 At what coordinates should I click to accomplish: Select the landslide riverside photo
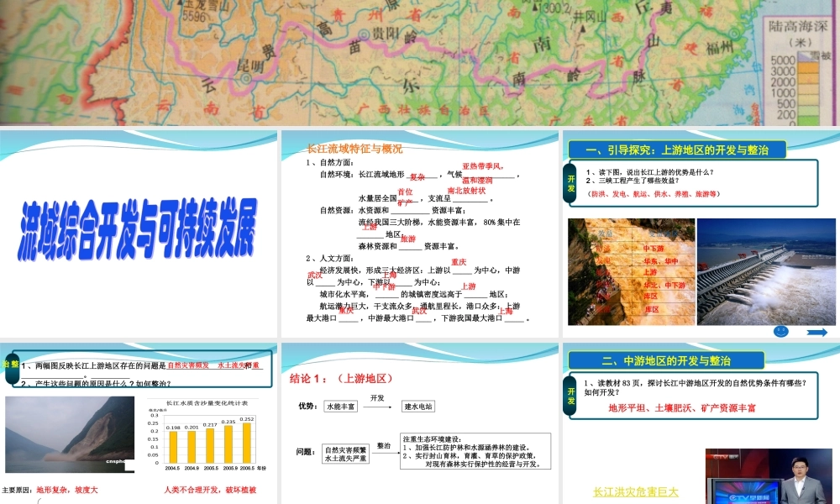70,433
